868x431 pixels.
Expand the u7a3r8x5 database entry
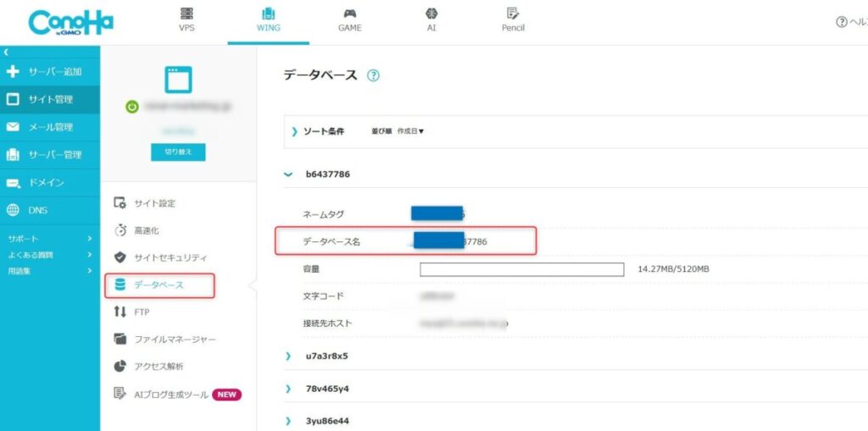pyautogui.click(x=288, y=356)
